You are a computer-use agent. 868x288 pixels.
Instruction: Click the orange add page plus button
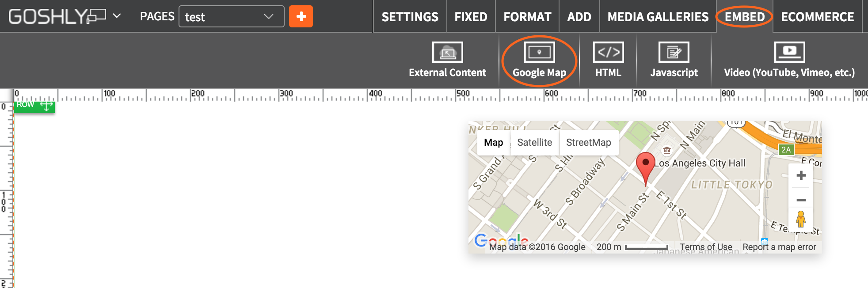click(301, 16)
